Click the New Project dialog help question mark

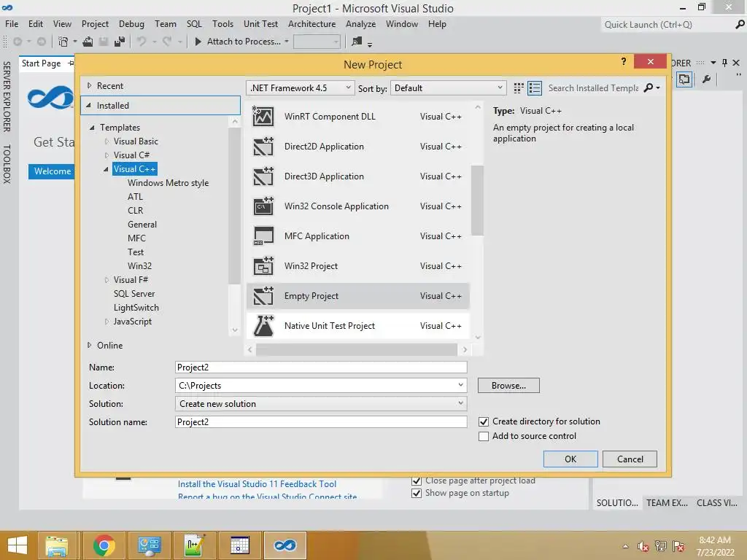(624, 61)
